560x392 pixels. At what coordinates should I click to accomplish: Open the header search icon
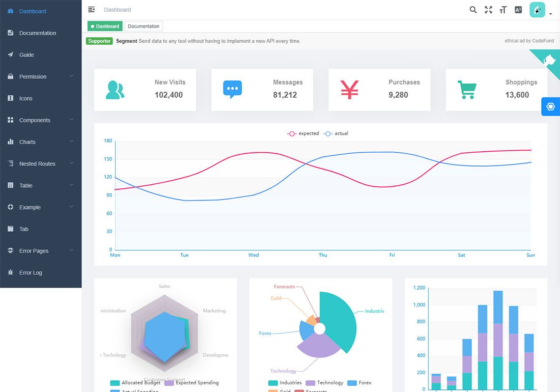[x=473, y=10]
